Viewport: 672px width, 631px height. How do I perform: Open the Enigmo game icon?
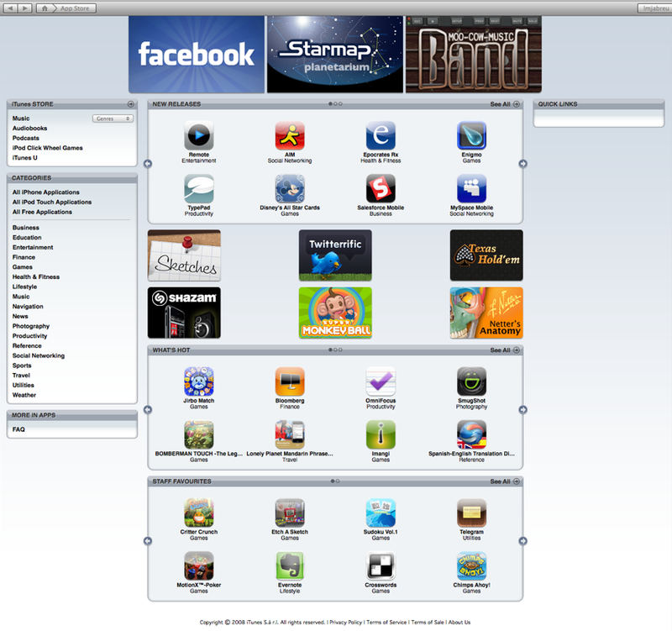471,135
